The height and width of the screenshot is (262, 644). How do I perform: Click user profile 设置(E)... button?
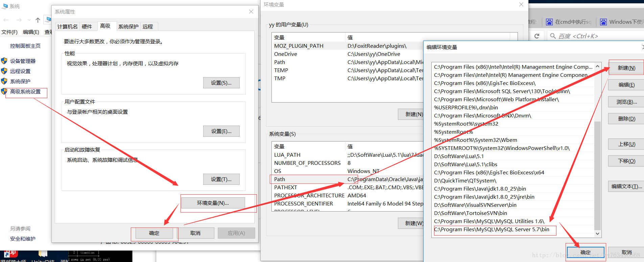tap(221, 131)
